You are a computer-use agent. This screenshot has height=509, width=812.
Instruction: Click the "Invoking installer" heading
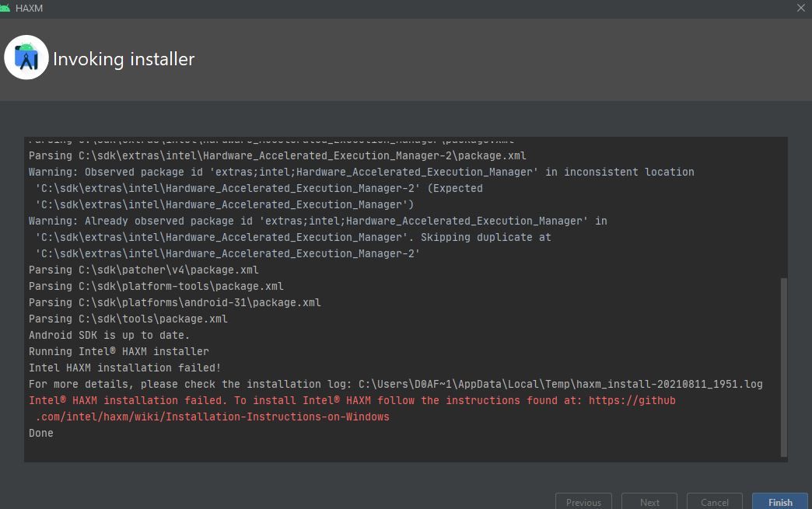[x=124, y=59]
